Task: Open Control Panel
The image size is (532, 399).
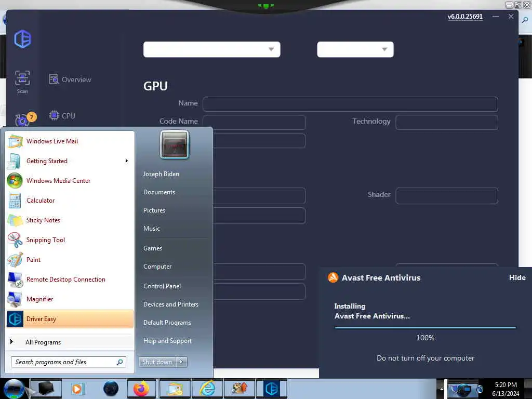Action: click(162, 286)
